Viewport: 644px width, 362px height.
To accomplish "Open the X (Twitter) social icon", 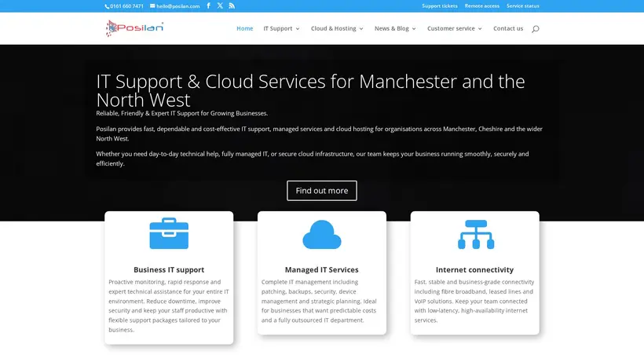I will (x=220, y=5).
